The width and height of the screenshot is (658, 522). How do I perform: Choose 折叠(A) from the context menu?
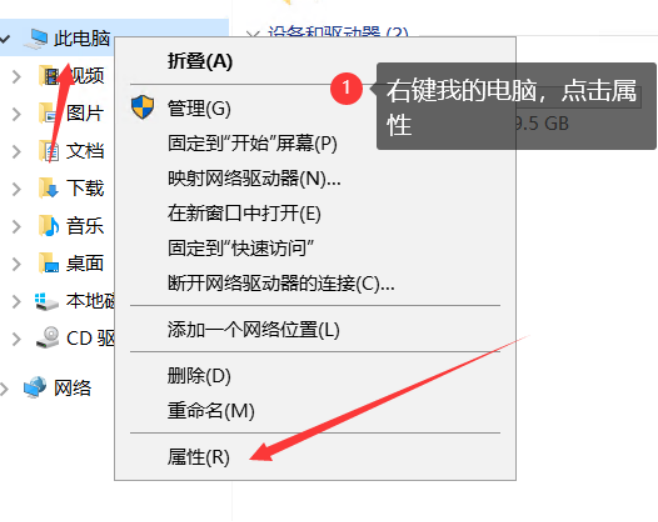coord(200,61)
